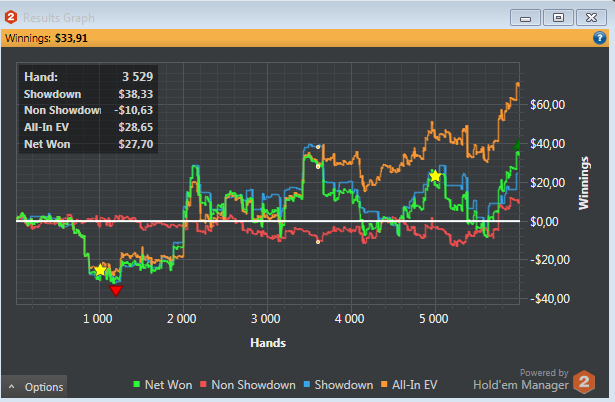The height and width of the screenshot is (402, 615).
Task: Click the blue help question mark icon
Action: (599, 38)
